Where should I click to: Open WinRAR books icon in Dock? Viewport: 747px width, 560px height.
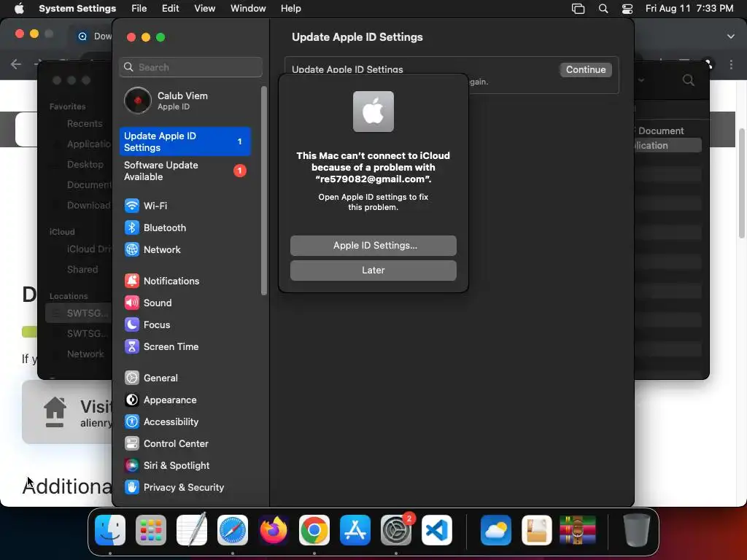pyautogui.click(x=578, y=530)
